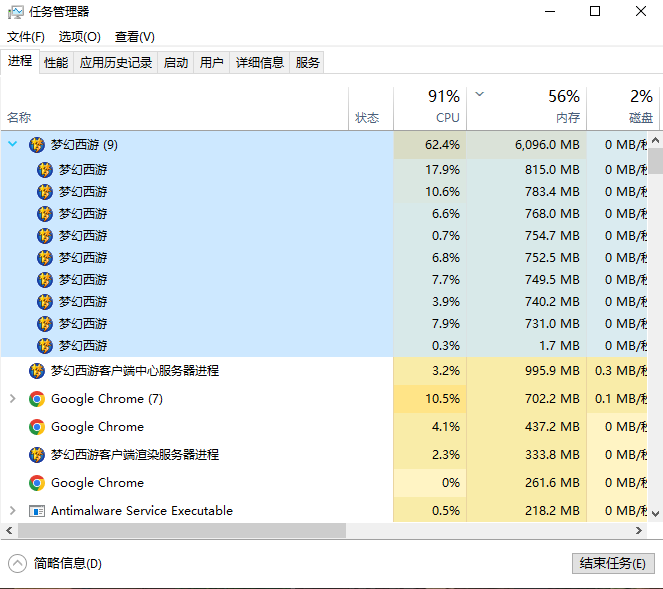The image size is (663, 589).
Task: Click the Google Chrome (7) icon
Action: click(37, 399)
